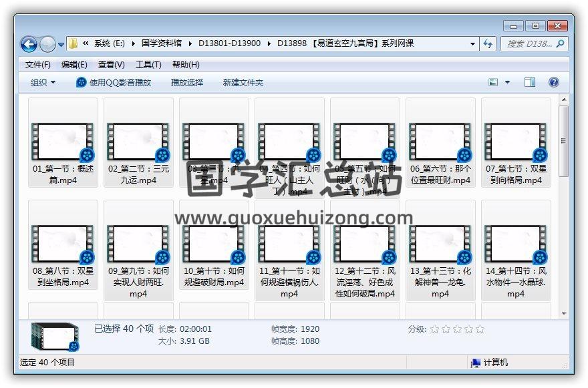588x388 pixels.
Task: Open the recent pages dropdown arrow
Action: coord(61,45)
